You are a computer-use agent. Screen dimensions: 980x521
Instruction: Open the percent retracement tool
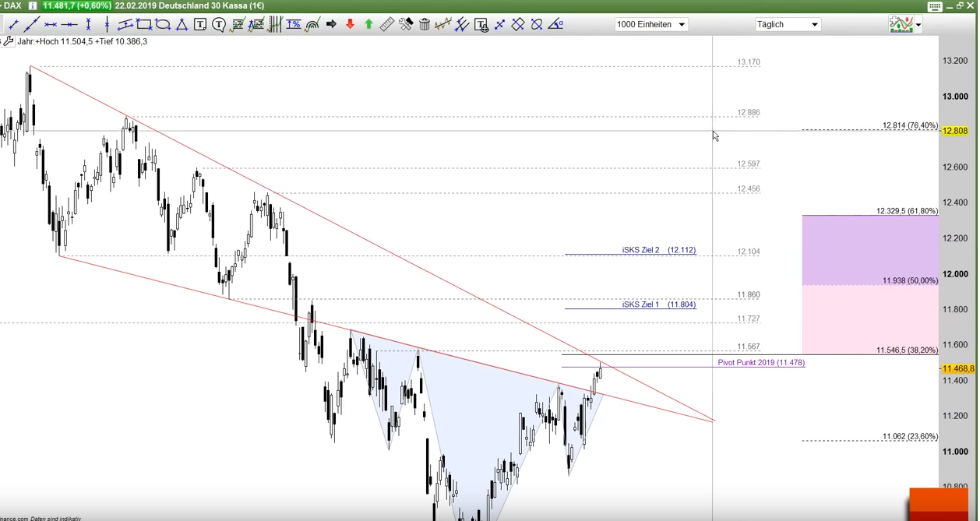(x=294, y=24)
